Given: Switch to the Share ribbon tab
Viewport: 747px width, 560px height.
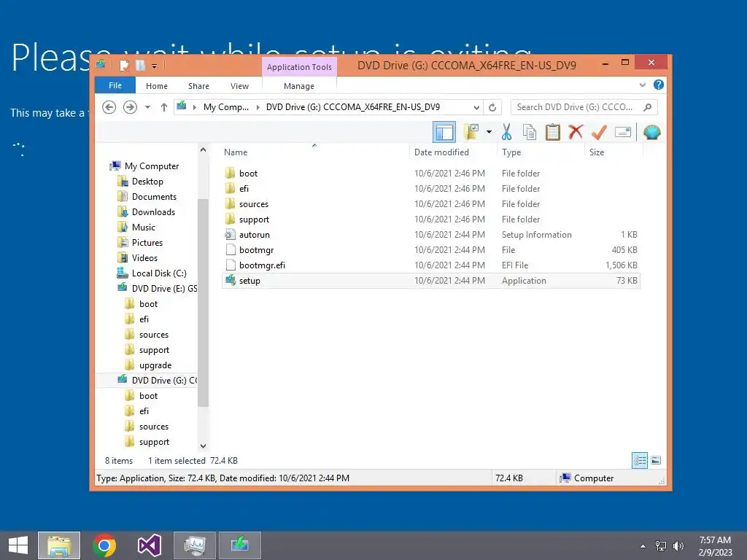Looking at the screenshot, I should click(198, 86).
